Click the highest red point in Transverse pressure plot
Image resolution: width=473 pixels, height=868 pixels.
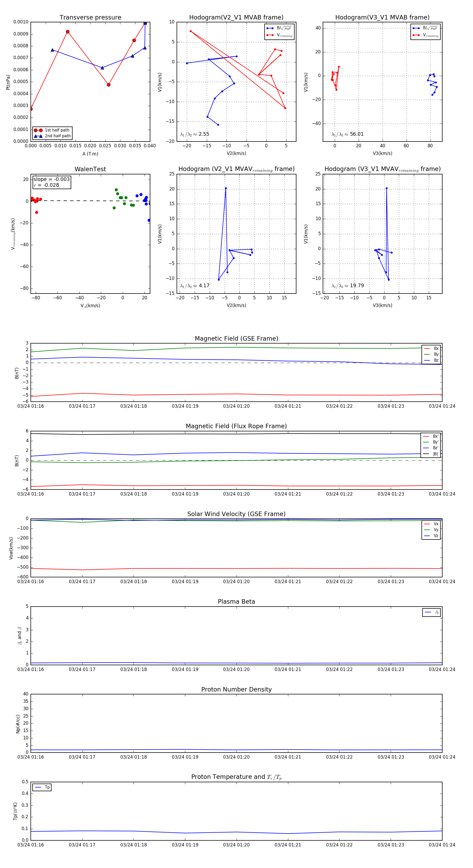pos(145,23)
